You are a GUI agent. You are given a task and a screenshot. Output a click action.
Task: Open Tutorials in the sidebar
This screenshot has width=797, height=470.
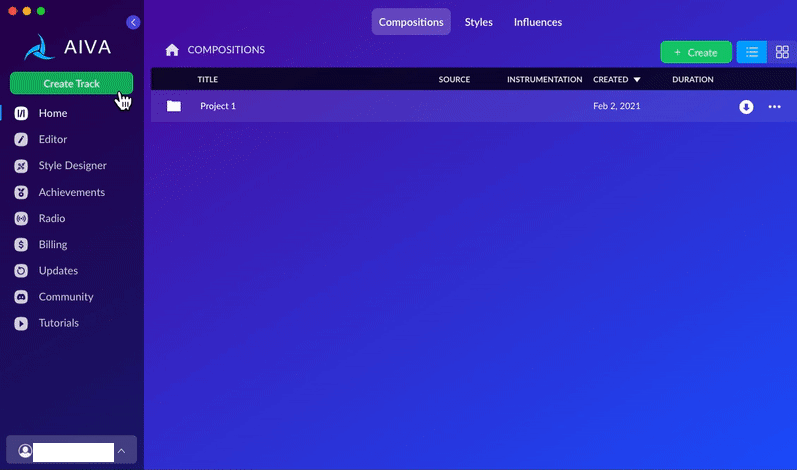[x=59, y=323]
